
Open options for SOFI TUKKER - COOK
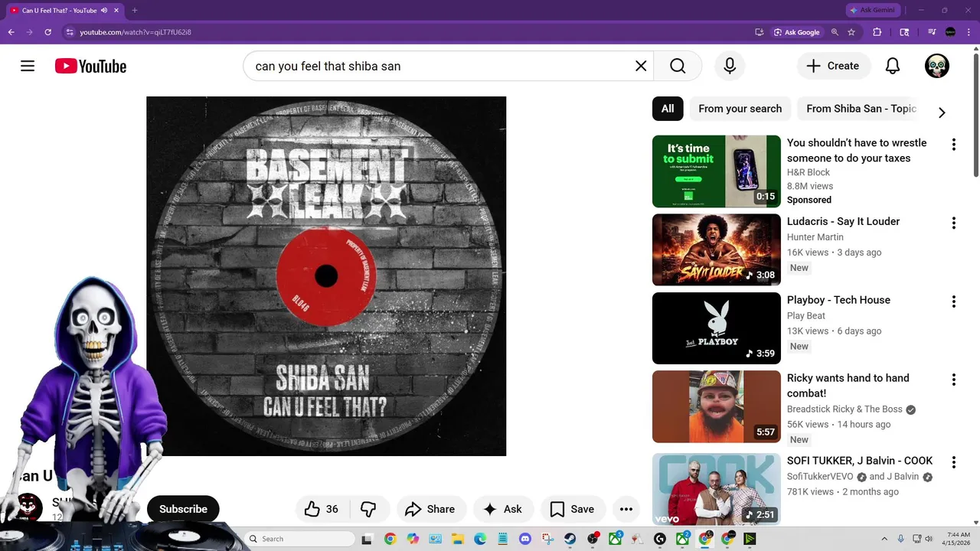tap(953, 462)
